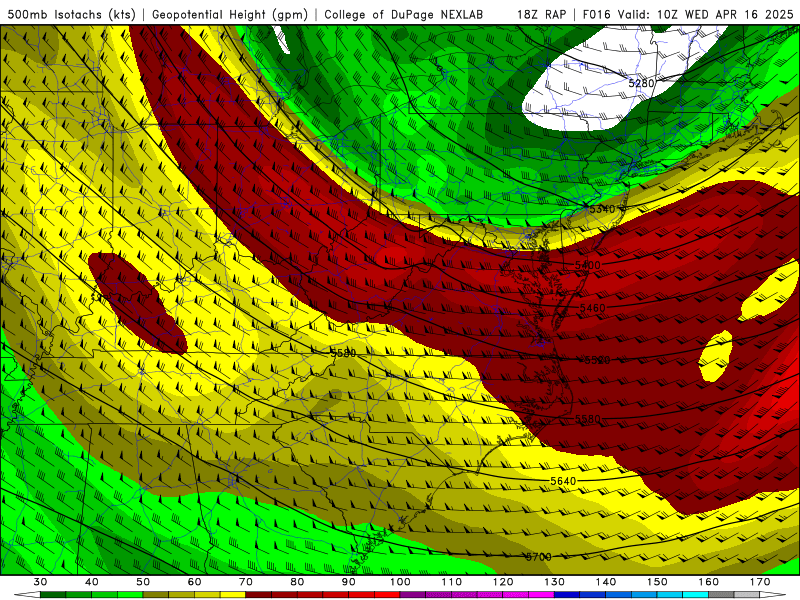Click the "Geopotential Height (gpm)" header text

coord(230,15)
